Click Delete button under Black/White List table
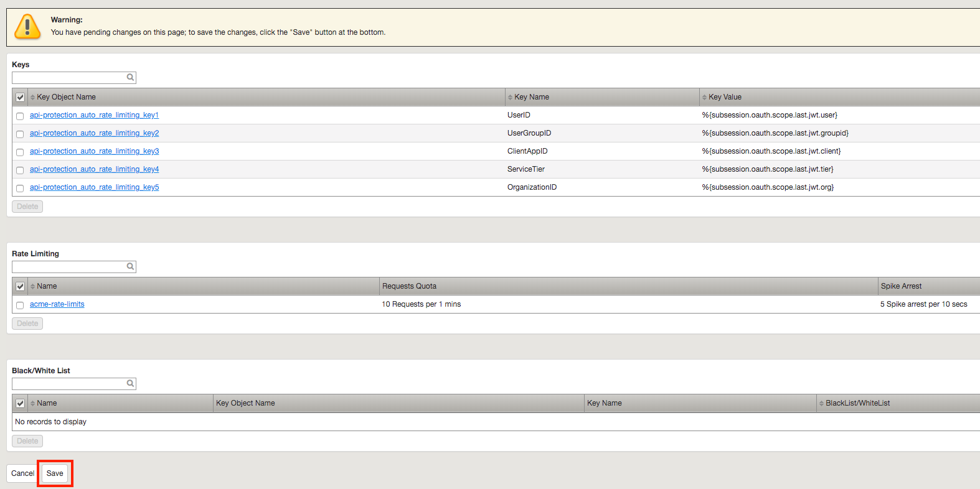Screen dimensions: 980x489 pos(27,441)
